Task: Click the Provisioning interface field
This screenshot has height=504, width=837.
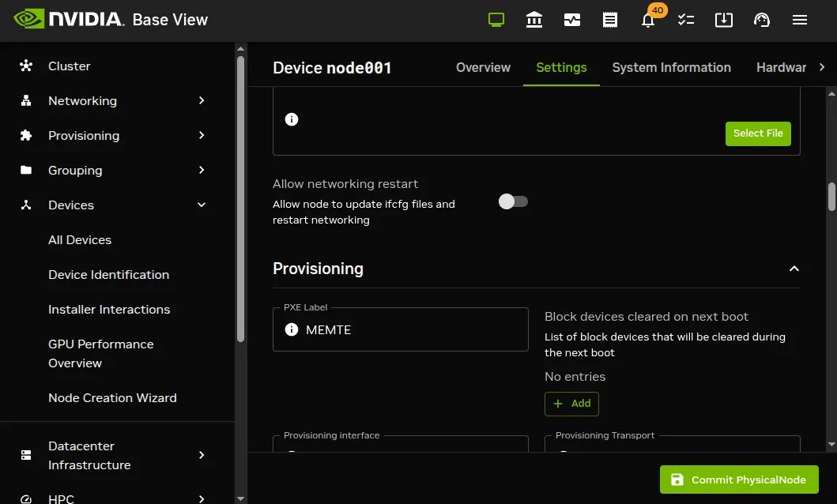Action: tap(401, 444)
